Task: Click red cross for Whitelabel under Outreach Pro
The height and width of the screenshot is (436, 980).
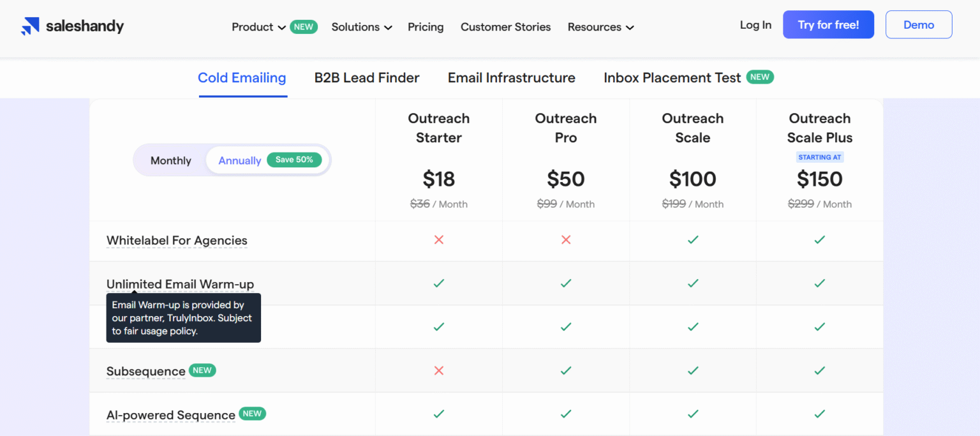Action: pyautogui.click(x=565, y=240)
